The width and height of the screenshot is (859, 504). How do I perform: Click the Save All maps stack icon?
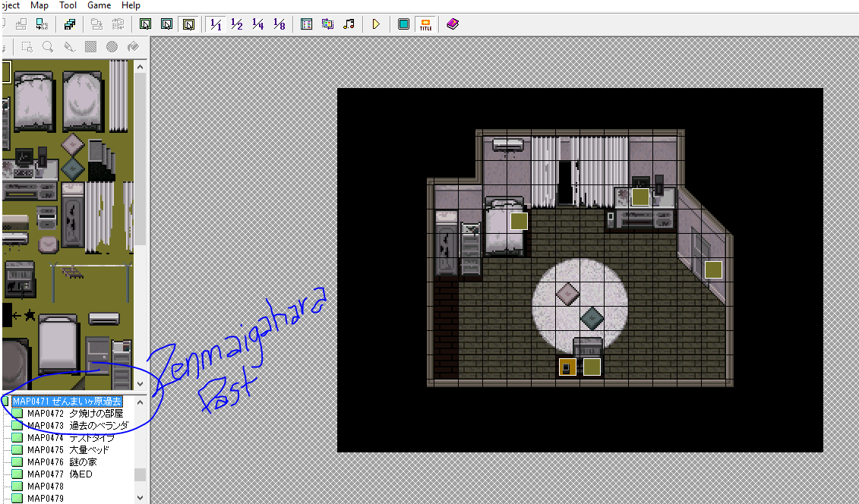pos(70,24)
